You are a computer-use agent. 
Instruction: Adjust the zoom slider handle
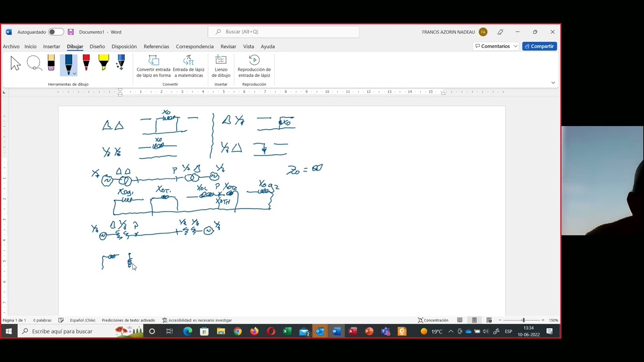(523, 320)
